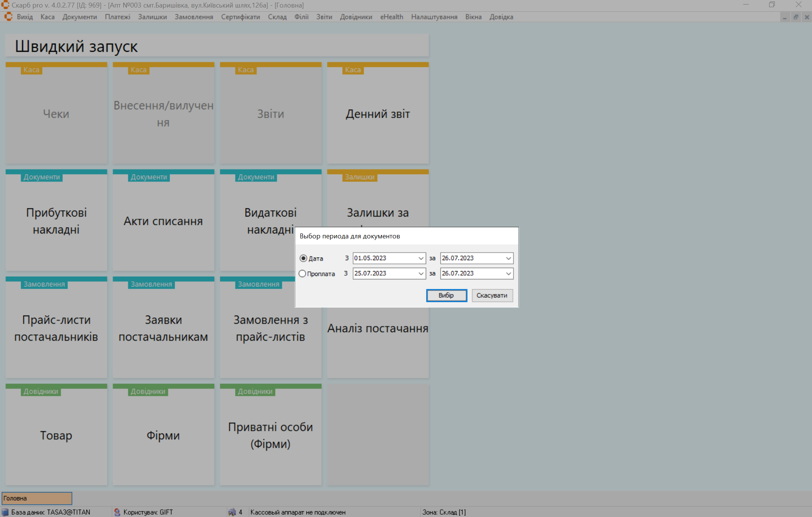Open the Денний звіт tile
The image size is (812, 517).
pos(378,114)
